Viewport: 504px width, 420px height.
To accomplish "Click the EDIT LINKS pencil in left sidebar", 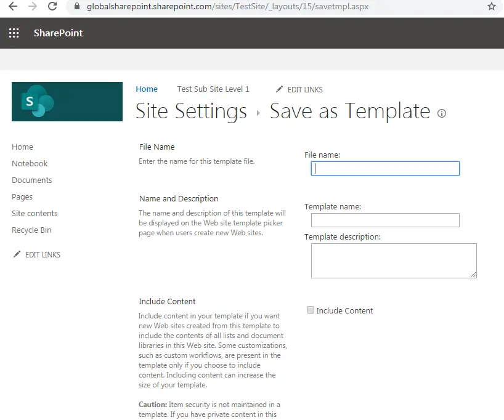I will pos(17,254).
